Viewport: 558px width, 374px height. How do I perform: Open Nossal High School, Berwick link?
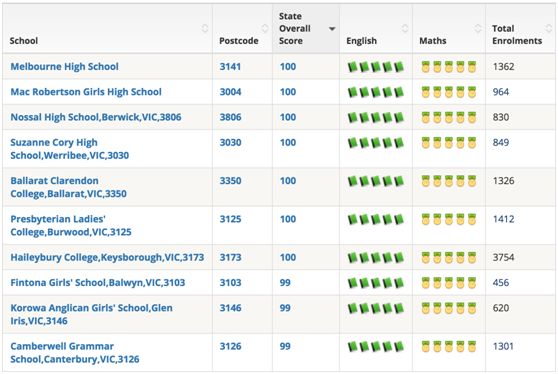click(96, 117)
